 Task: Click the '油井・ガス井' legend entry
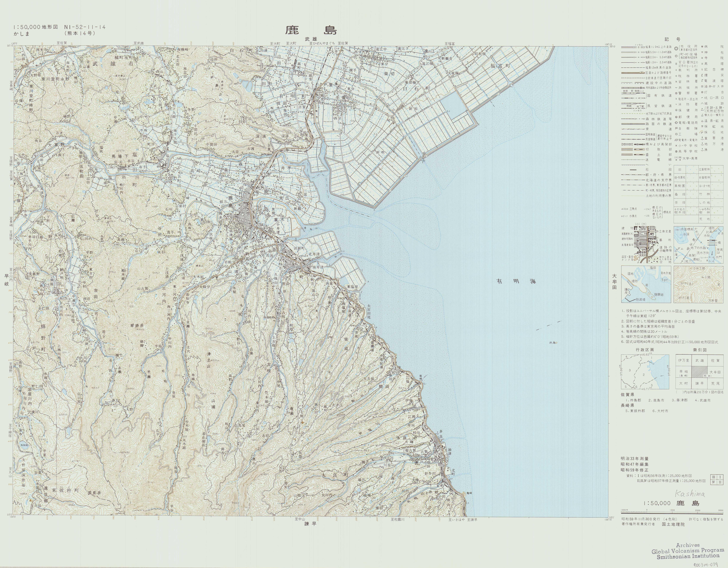coord(712,87)
